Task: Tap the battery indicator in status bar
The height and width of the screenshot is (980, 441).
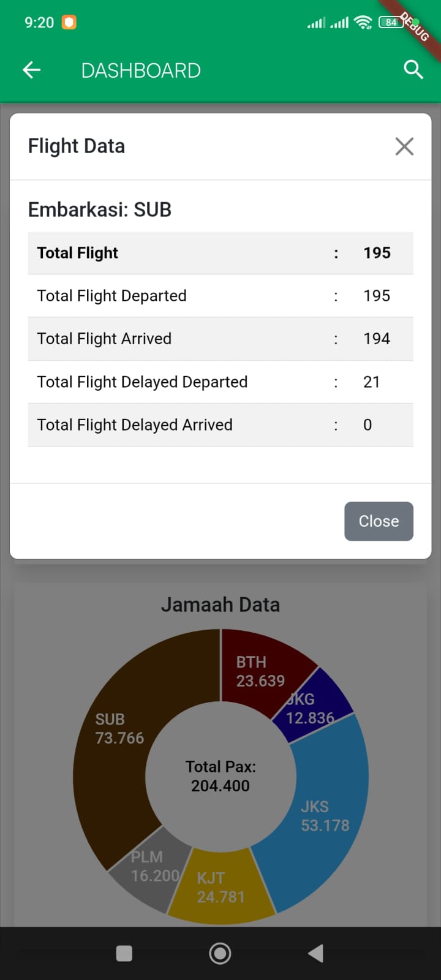Action: [x=391, y=23]
